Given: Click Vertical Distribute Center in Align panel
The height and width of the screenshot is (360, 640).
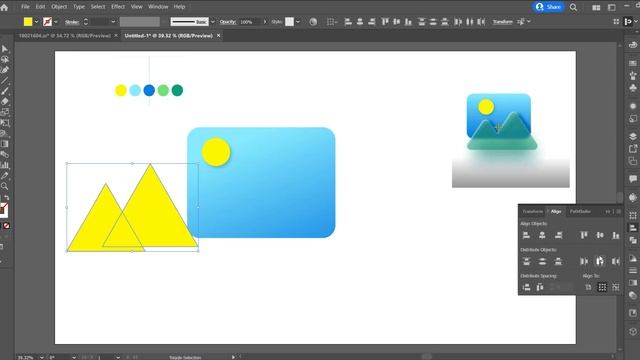Looking at the screenshot, I should 542,261.
